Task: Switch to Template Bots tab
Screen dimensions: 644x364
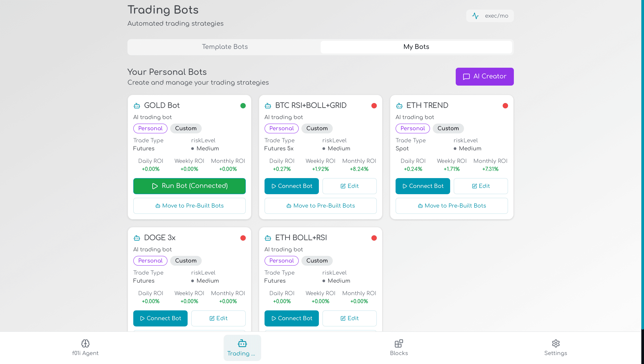Action: [225, 47]
